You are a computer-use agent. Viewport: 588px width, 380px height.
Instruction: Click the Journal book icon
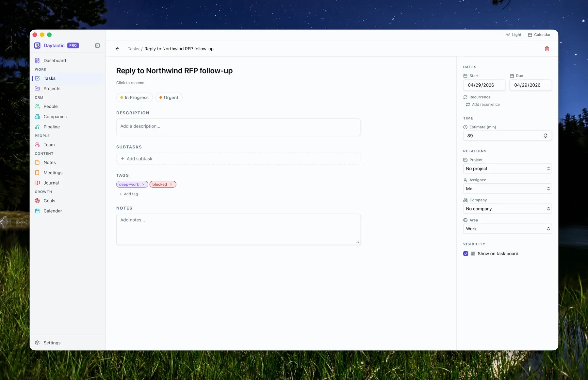click(37, 183)
